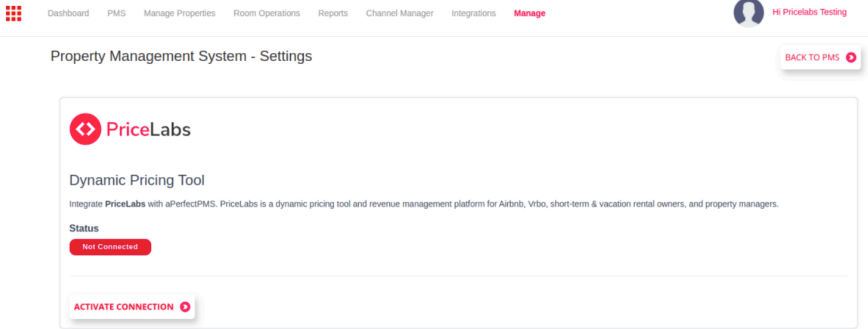Select the Integrations menu item
868x329 pixels.
473,13
